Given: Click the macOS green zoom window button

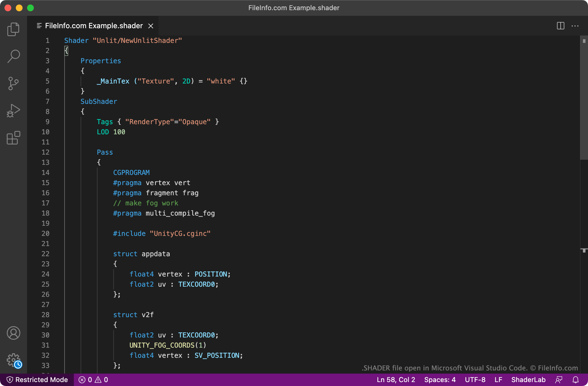Looking at the screenshot, I should [x=30, y=8].
